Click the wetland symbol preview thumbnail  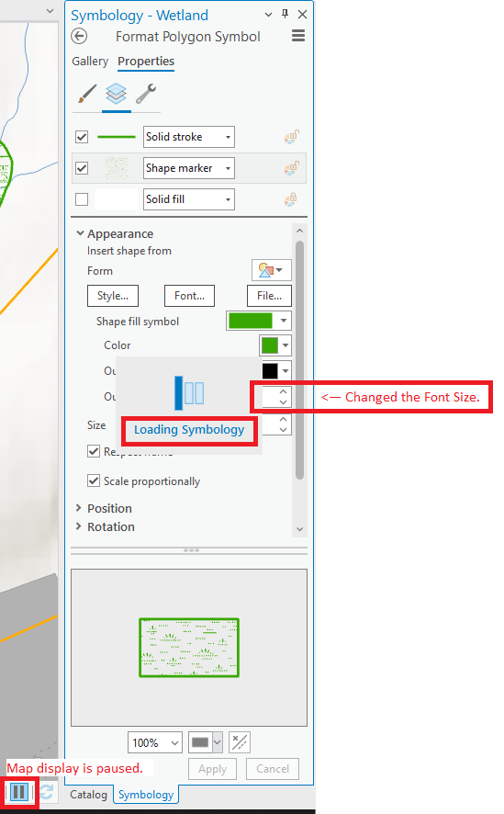(x=189, y=648)
